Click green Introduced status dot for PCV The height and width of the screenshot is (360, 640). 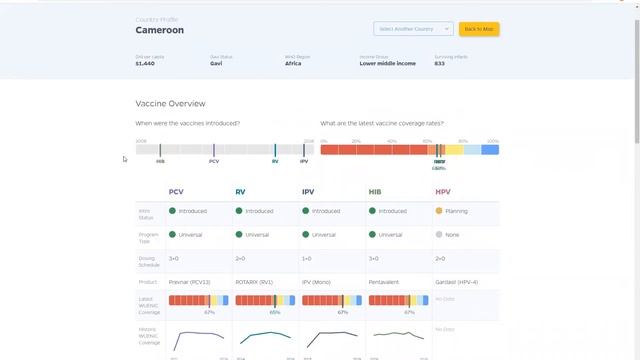point(172,211)
